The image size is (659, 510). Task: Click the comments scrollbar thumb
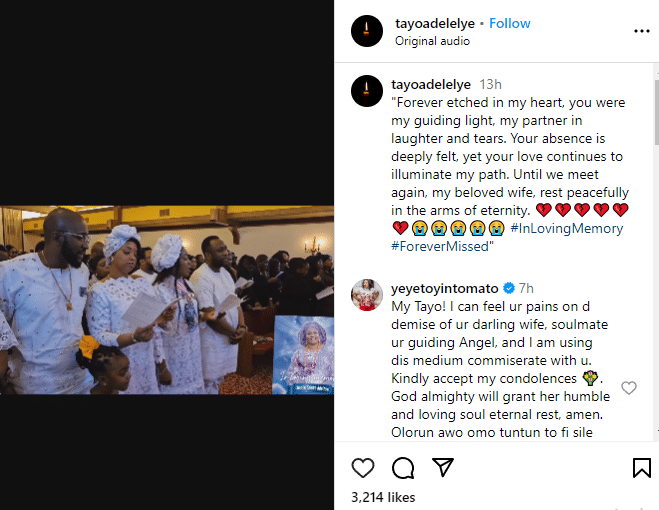point(656,113)
